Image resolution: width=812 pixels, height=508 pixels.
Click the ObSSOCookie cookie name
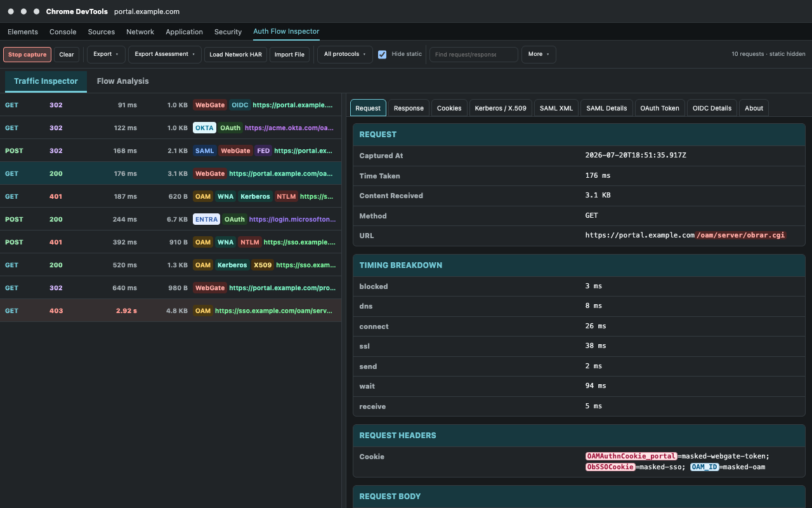(610, 467)
